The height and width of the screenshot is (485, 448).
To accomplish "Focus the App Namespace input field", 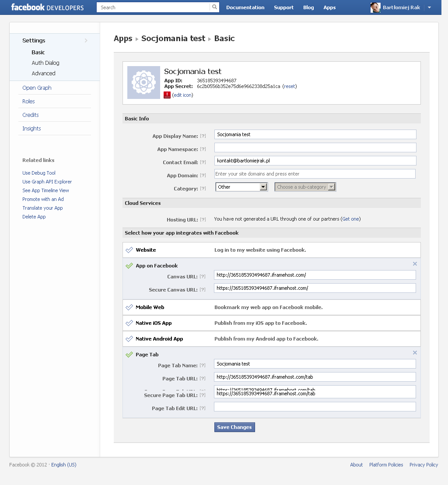I will coord(315,148).
